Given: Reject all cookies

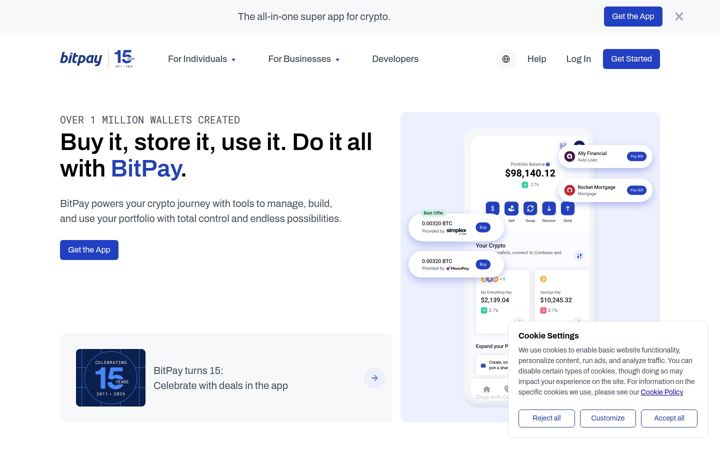Looking at the screenshot, I should [546, 418].
